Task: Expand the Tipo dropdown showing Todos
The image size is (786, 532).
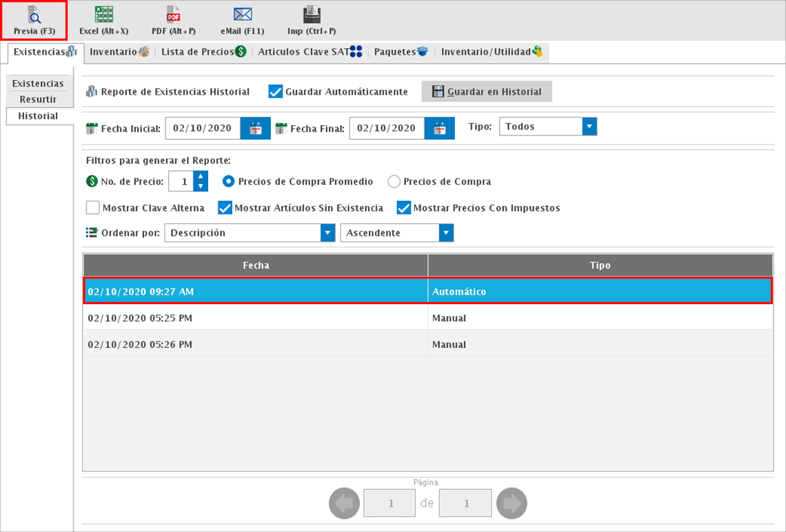Action: coord(589,127)
